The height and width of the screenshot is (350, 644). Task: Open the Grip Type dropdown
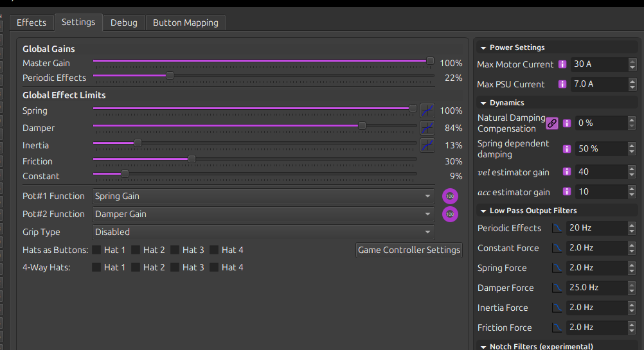coord(264,232)
